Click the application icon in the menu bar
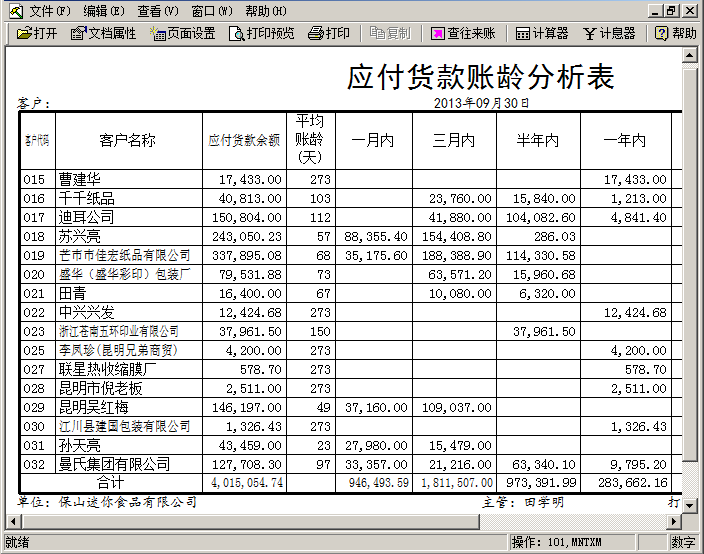The height and width of the screenshot is (554, 704). (x=16, y=11)
